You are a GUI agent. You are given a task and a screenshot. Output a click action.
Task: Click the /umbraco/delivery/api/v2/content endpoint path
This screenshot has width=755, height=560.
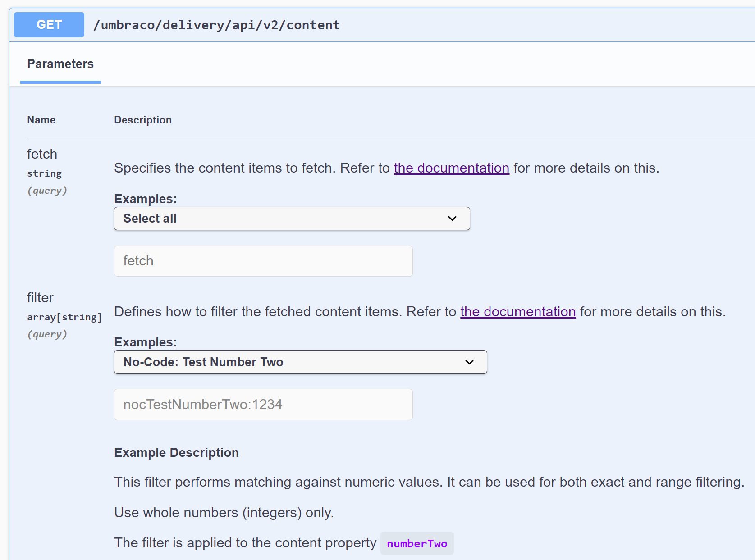216,25
